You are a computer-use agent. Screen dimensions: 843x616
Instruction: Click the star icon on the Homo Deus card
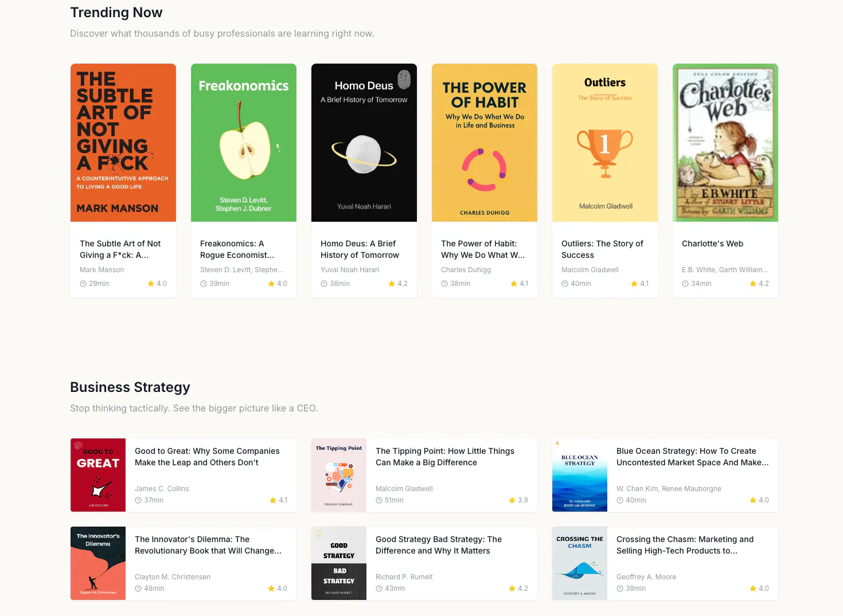click(392, 284)
